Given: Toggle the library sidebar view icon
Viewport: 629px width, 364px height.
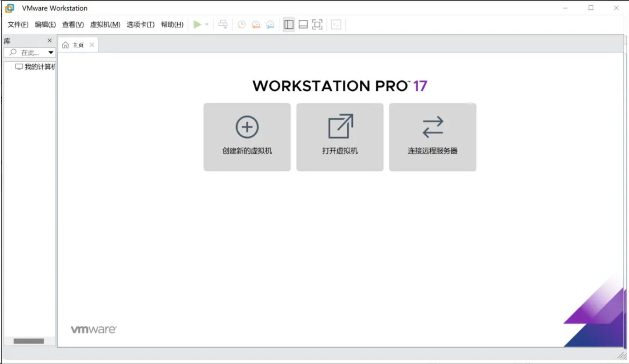Looking at the screenshot, I should coord(289,24).
